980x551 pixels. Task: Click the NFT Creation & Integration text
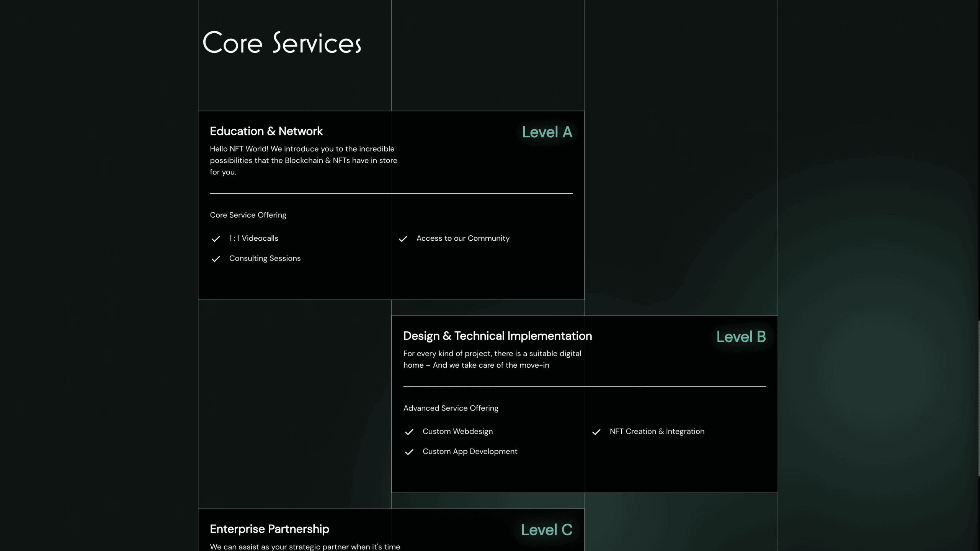[x=657, y=432]
